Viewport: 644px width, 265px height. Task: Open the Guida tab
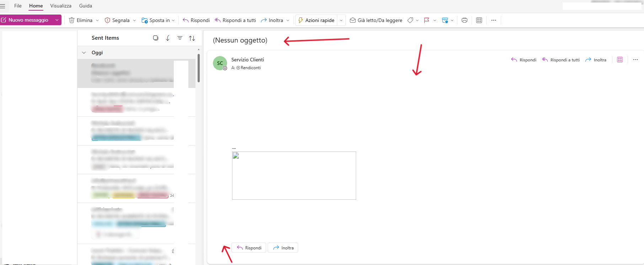(86, 6)
